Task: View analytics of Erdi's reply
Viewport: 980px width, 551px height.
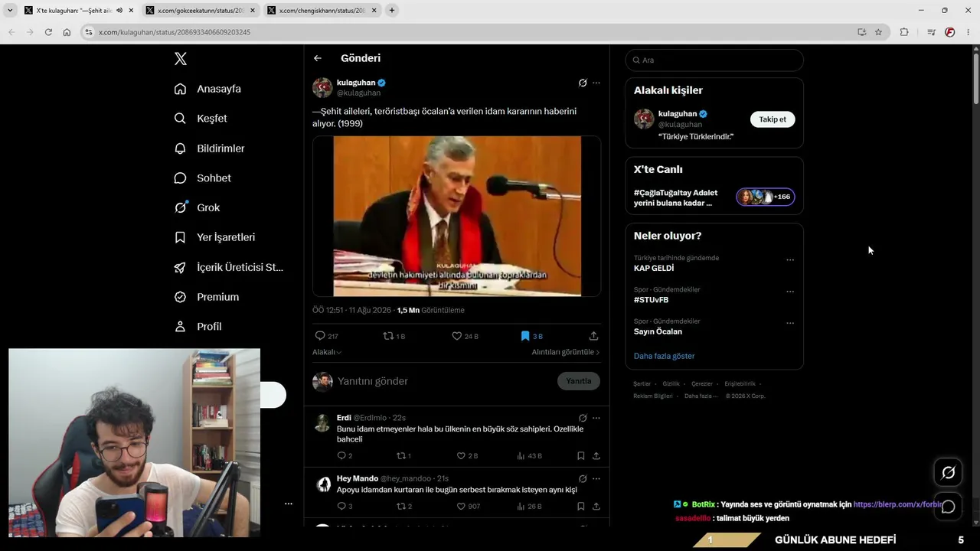Action: (521, 456)
